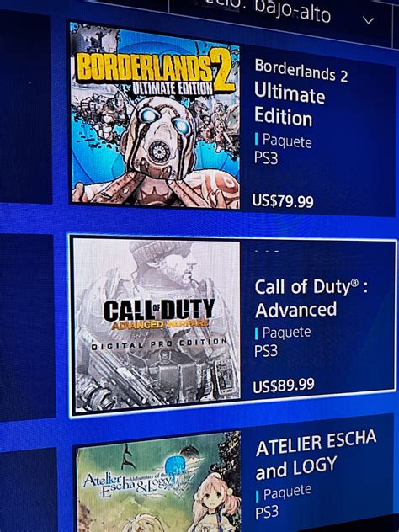Open the "ATELIER ESCHA and LOGY" title

pyautogui.click(x=316, y=455)
